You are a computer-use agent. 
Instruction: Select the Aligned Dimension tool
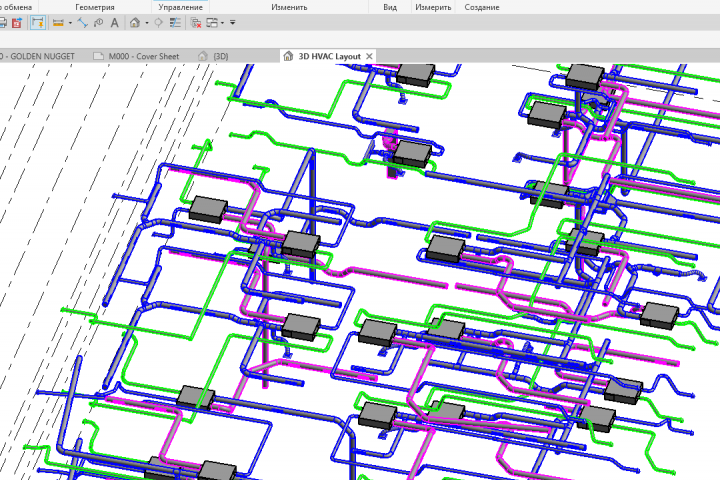tap(83, 23)
